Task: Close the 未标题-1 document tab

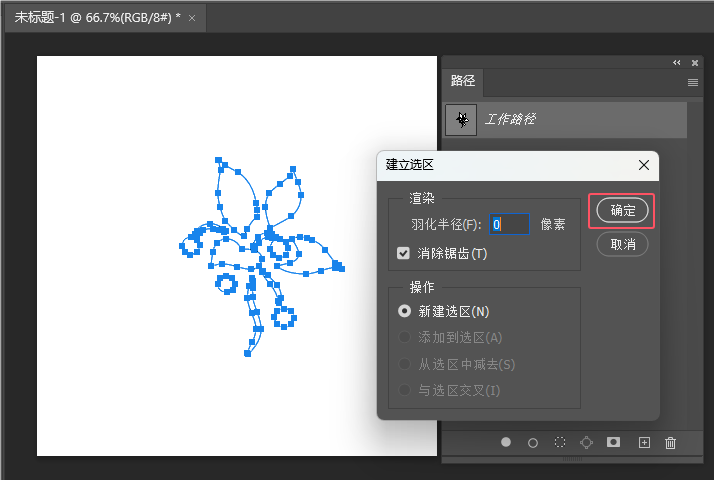Action: coord(192,18)
